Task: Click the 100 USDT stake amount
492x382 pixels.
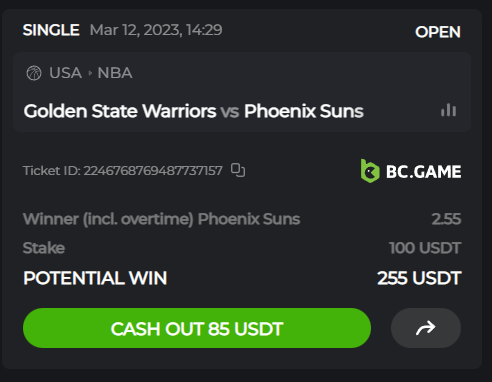Action: (x=425, y=248)
